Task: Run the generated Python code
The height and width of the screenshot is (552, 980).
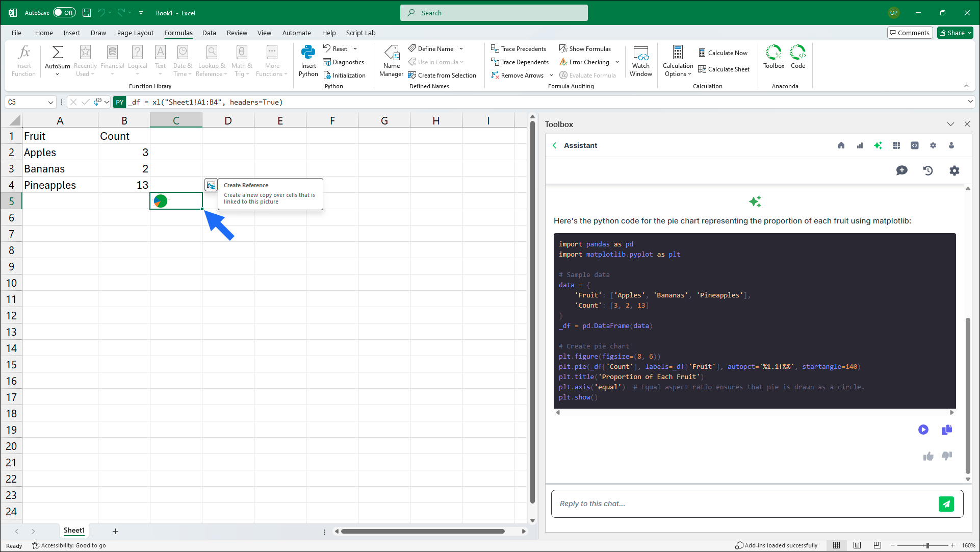Action: (x=923, y=430)
